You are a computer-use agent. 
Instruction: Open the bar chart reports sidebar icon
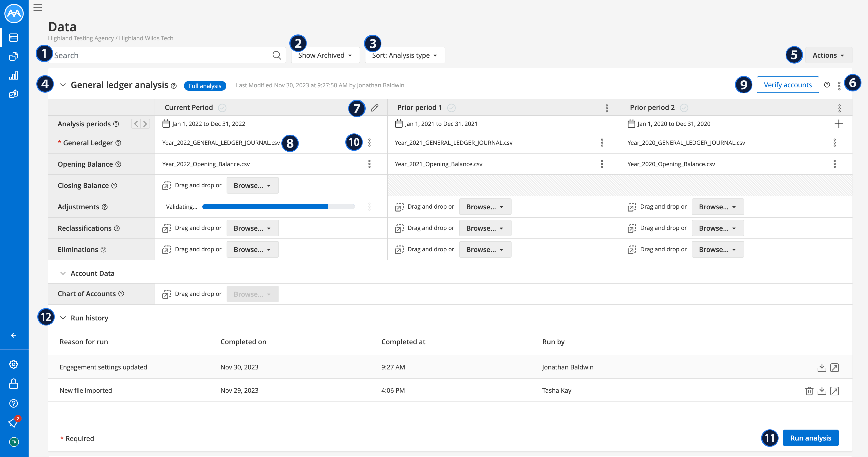pyautogui.click(x=14, y=75)
